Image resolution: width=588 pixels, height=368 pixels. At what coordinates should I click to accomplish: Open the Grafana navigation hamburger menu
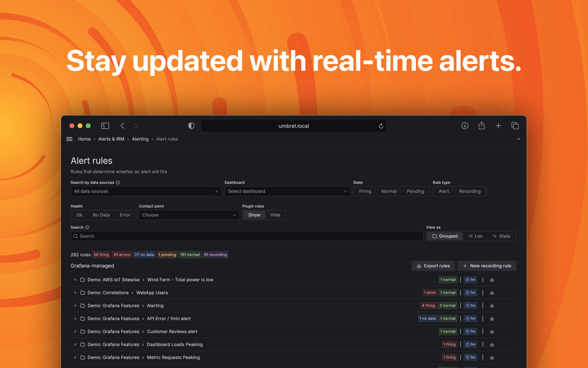pos(69,139)
